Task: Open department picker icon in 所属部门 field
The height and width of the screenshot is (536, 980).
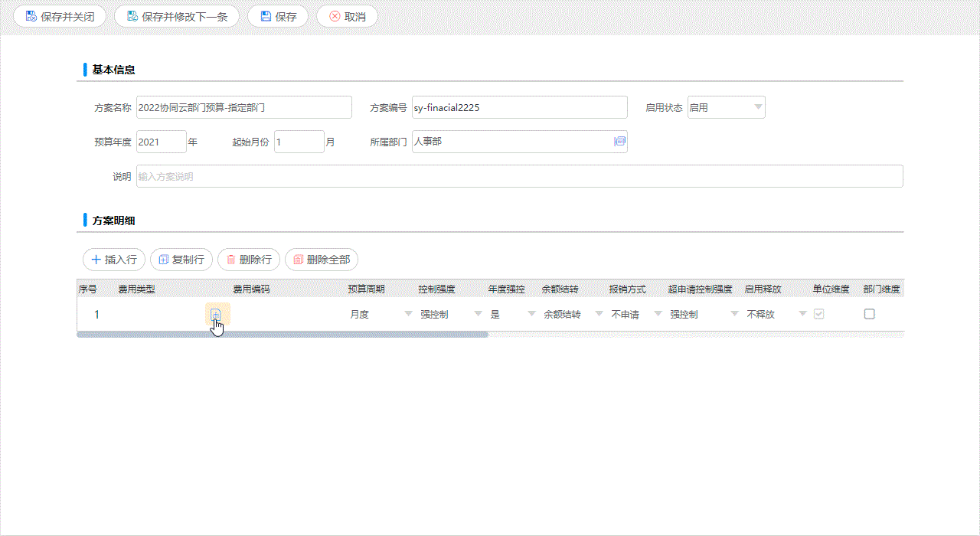Action: 619,142
